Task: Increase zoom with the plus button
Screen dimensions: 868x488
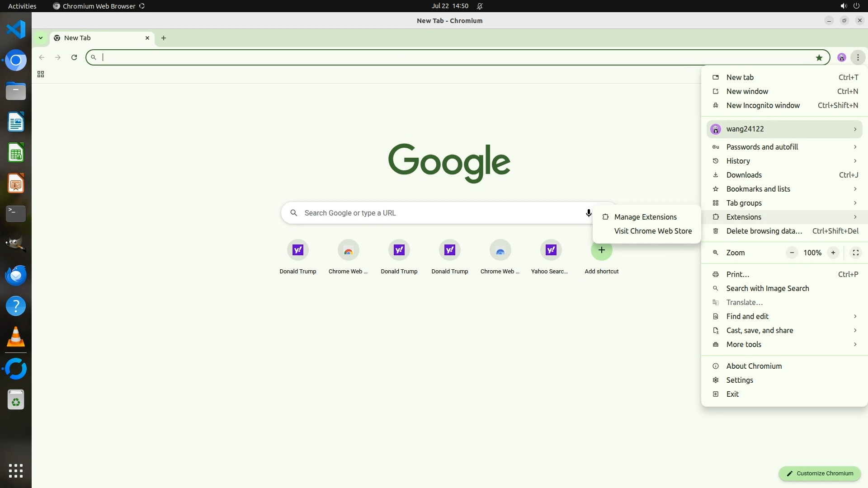Action: 833,253
